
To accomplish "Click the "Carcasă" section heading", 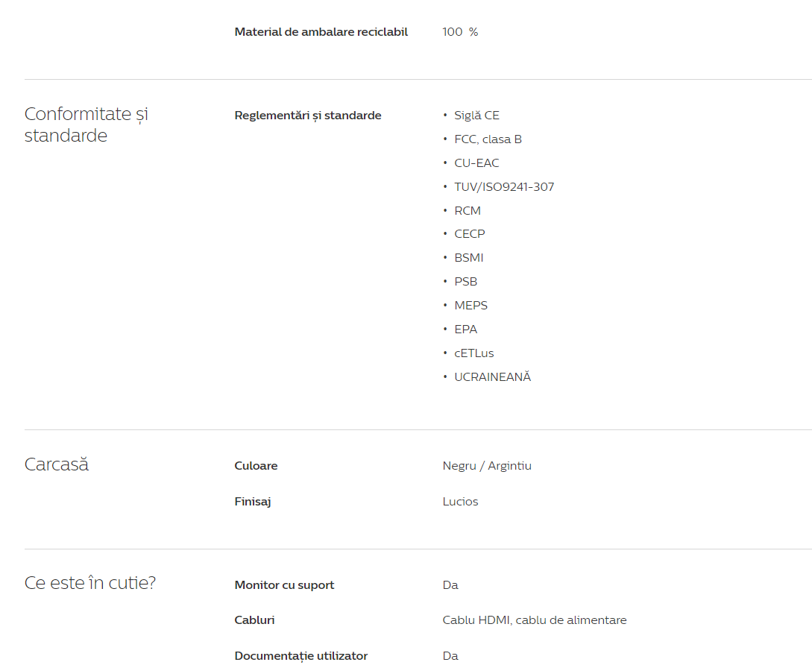I will pyautogui.click(x=57, y=464).
